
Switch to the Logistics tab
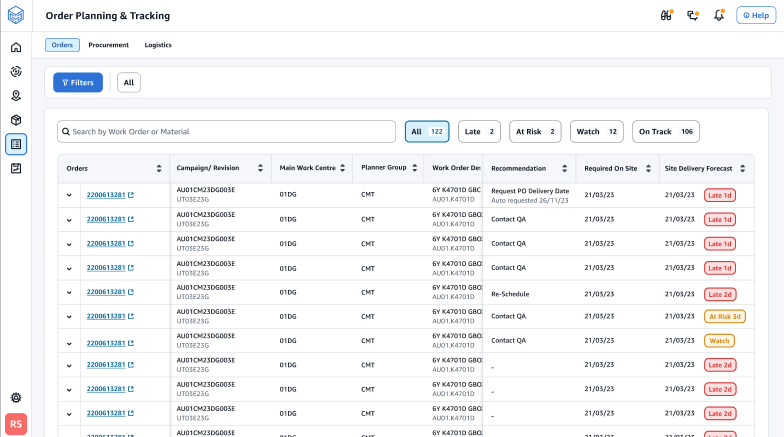[x=158, y=45]
